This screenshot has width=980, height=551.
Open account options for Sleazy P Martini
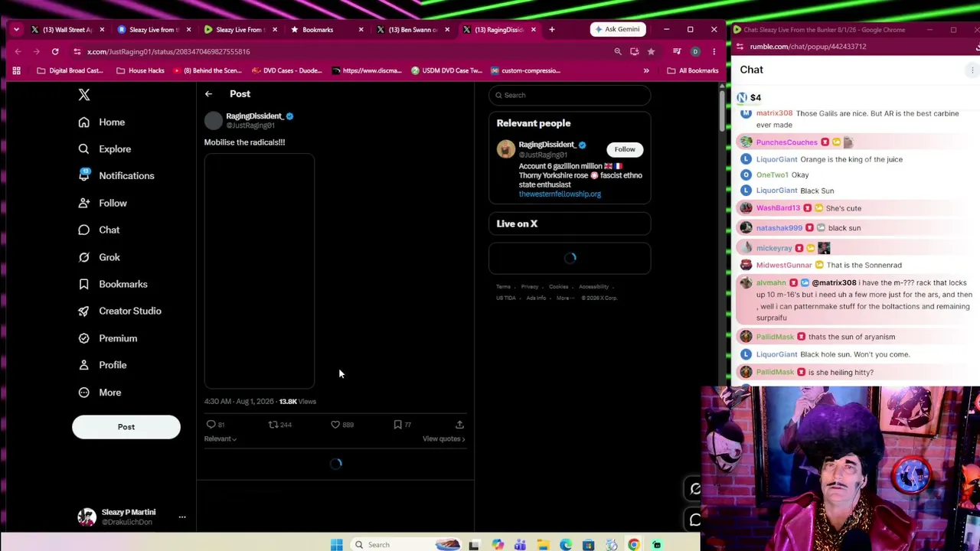pos(181,517)
